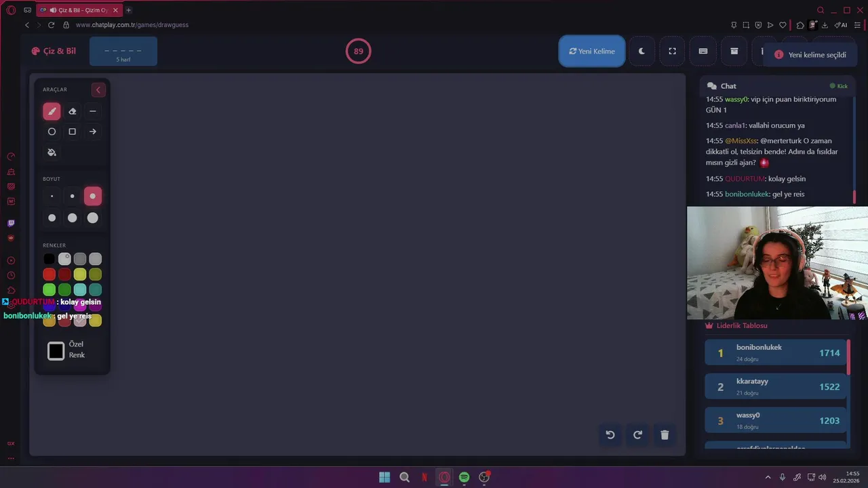The height and width of the screenshot is (488, 868).
Task: Click the kkaratayy leaderboard row
Action: click(776, 386)
